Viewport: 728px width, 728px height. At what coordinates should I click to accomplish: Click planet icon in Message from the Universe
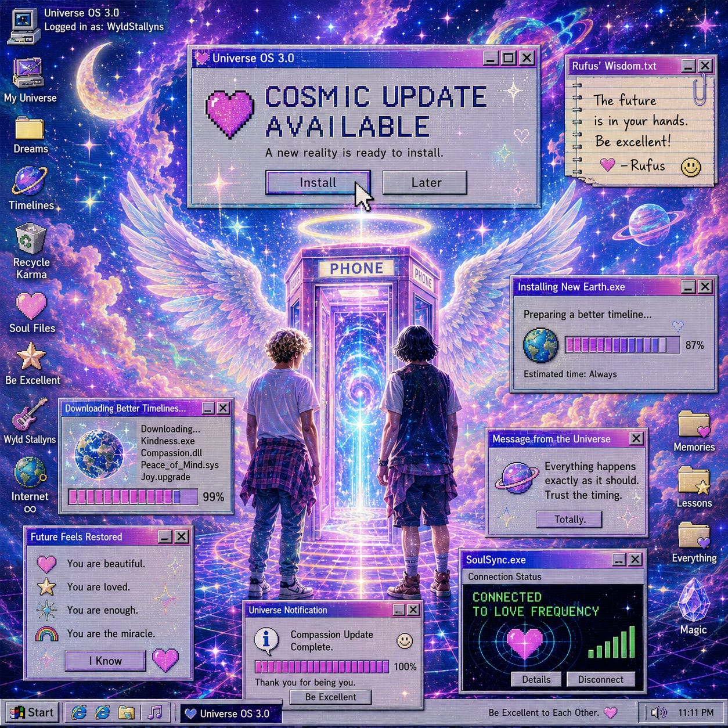(517, 478)
